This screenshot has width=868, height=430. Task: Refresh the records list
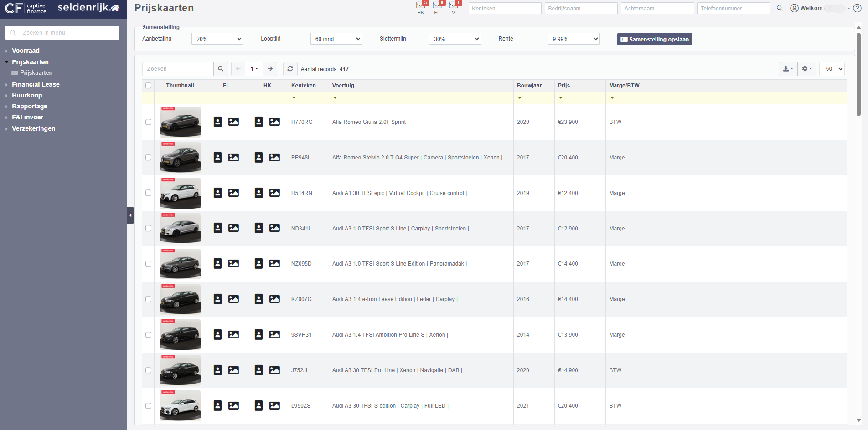(290, 69)
